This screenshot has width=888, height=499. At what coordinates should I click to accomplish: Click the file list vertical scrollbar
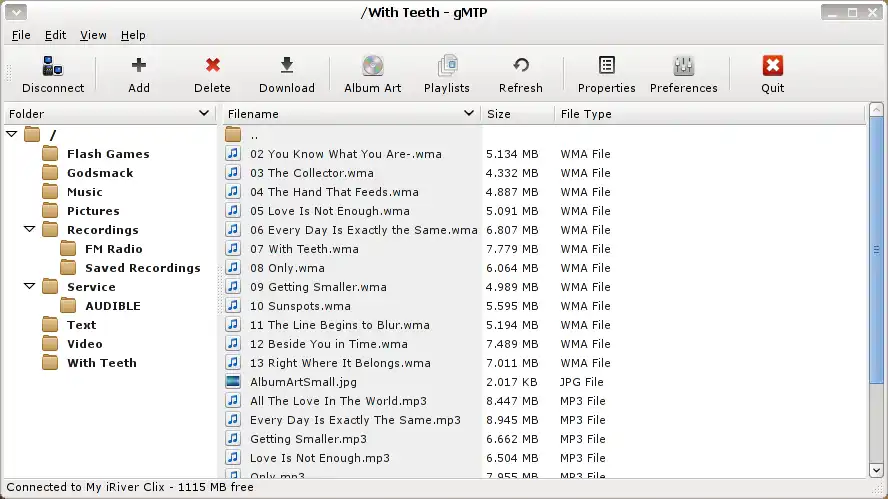(x=877, y=250)
